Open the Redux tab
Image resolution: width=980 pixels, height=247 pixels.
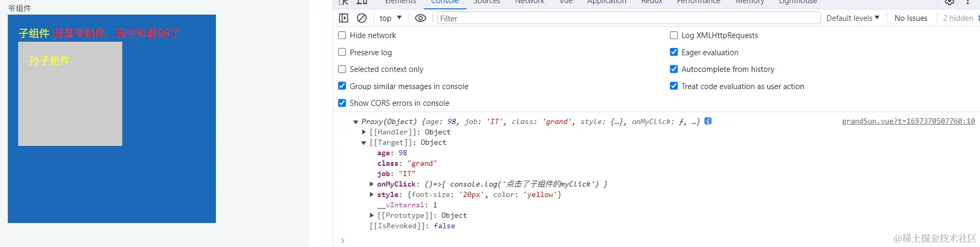pyautogui.click(x=652, y=2)
